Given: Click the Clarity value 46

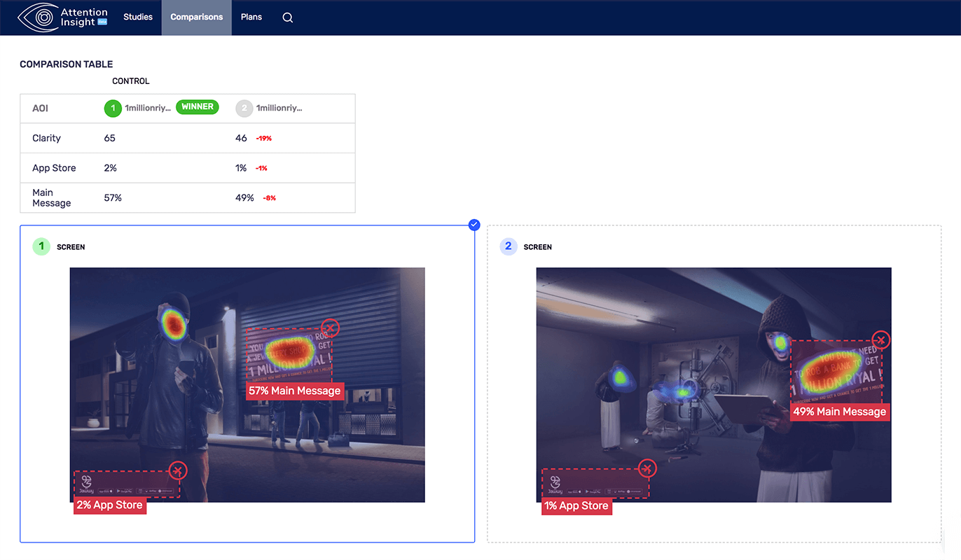Looking at the screenshot, I should pos(241,139).
